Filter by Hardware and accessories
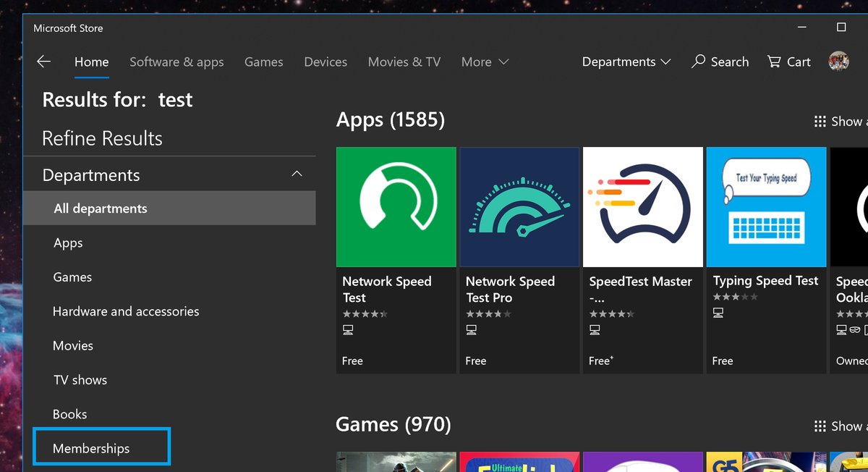 coord(126,311)
